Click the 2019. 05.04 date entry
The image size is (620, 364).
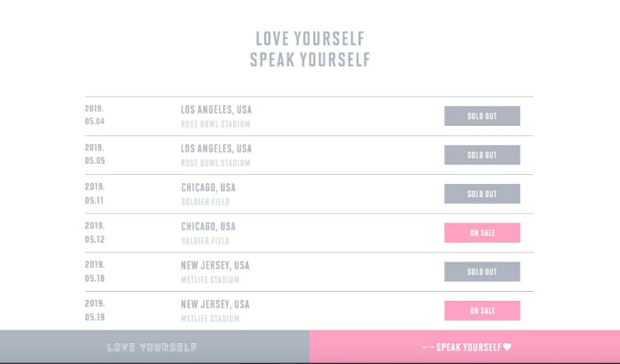[x=95, y=115]
